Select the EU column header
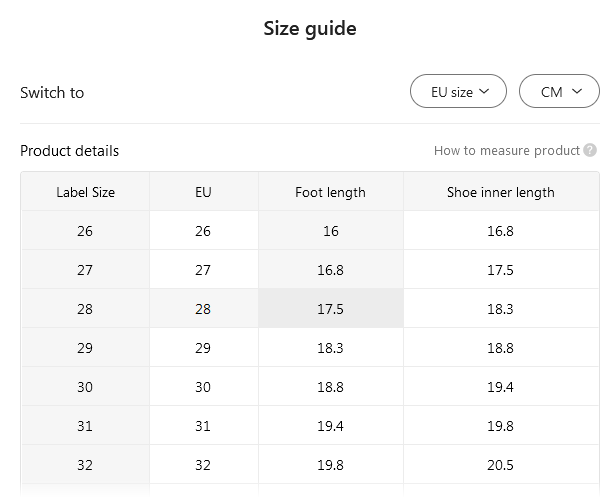 click(203, 192)
